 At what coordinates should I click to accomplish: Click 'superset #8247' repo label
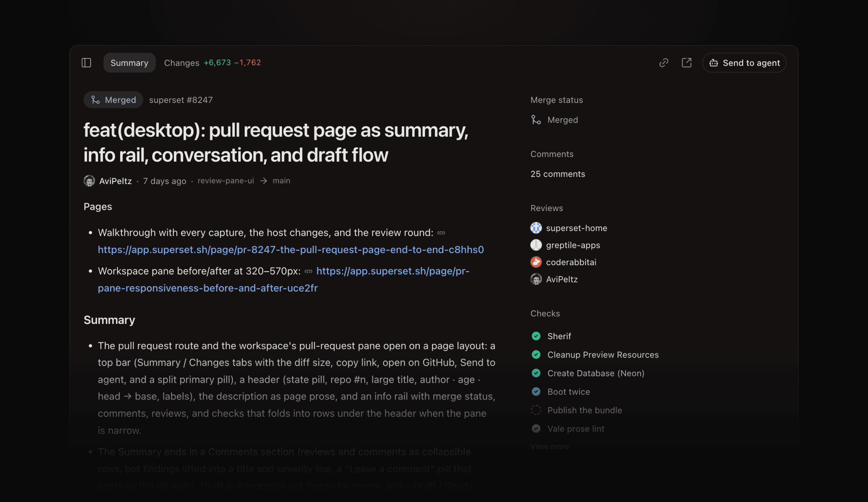pos(181,100)
